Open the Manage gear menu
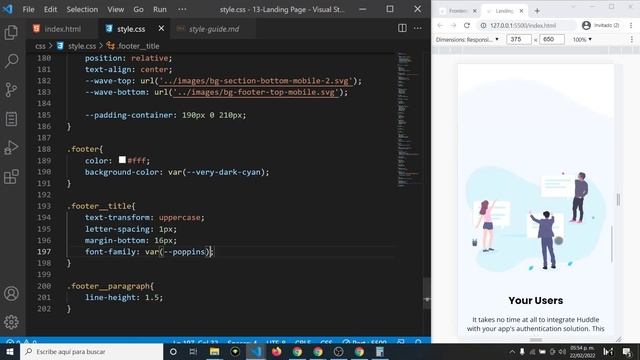Image resolution: width=640 pixels, height=360 pixels. (11, 322)
